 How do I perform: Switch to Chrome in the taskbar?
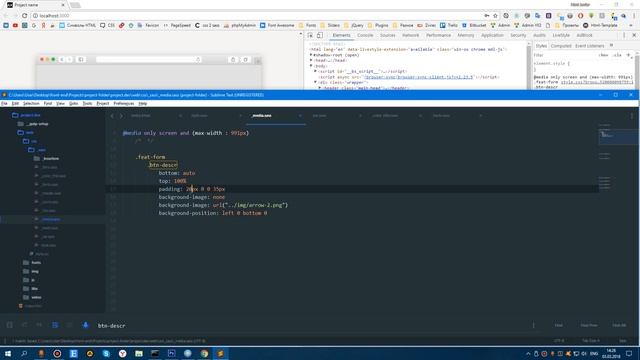(x=204, y=353)
